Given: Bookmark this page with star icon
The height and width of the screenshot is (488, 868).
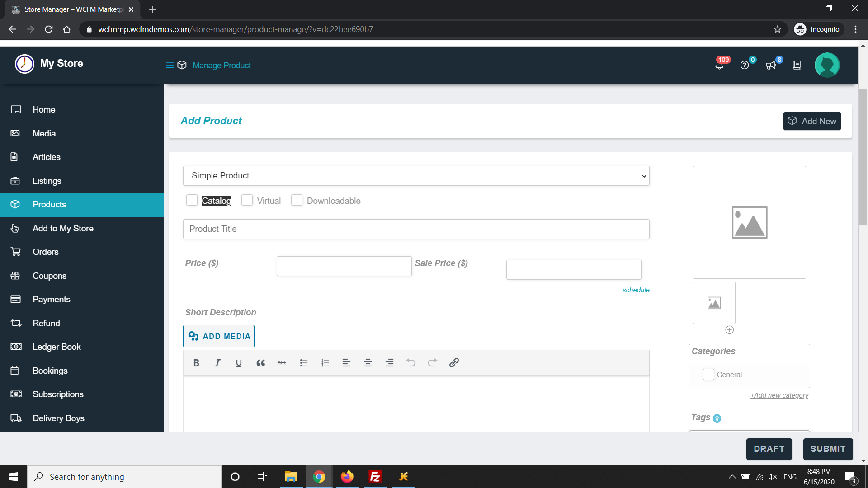Looking at the screenshot, I should click(x=778, y=29).
